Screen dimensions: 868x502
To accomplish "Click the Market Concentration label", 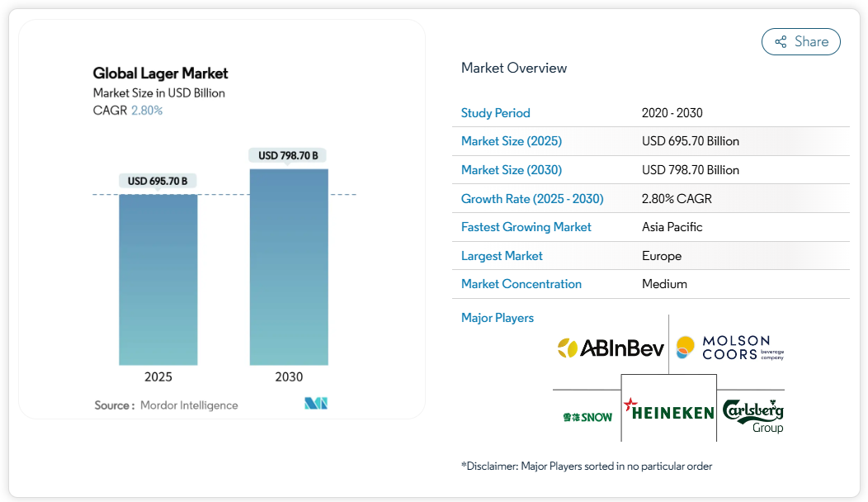I will tap(521, 284).
